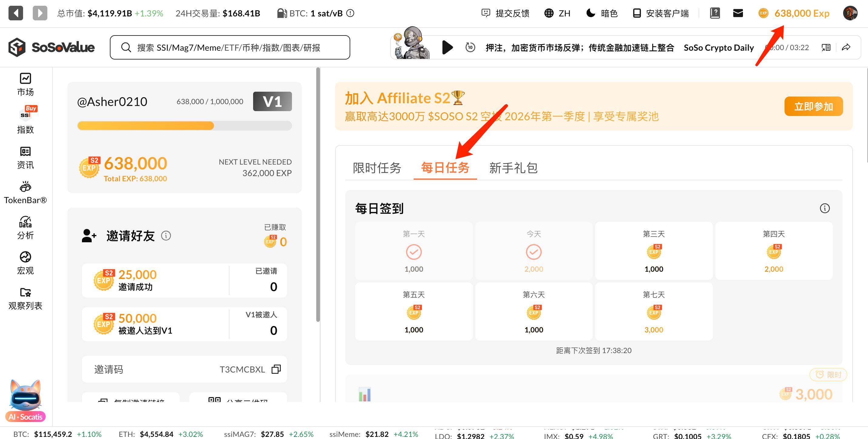Toggle dark mode theme

pyautogui.click(x=602, y=13)
